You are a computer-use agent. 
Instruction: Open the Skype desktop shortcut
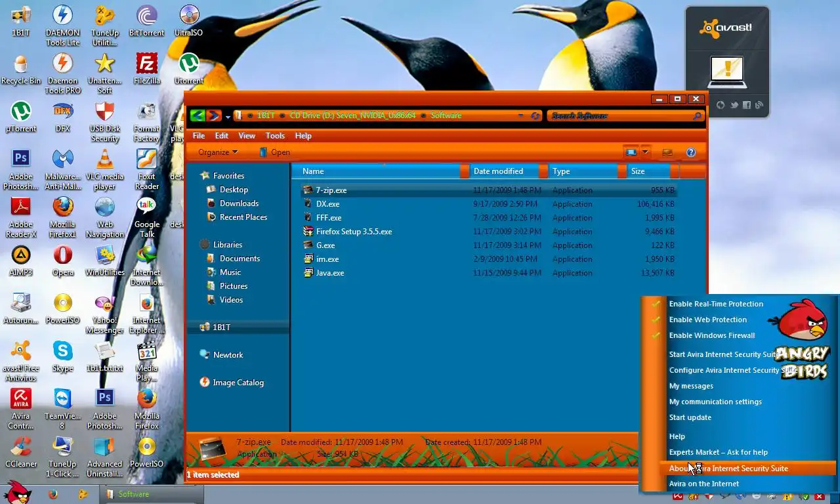[x=62, y=356]
